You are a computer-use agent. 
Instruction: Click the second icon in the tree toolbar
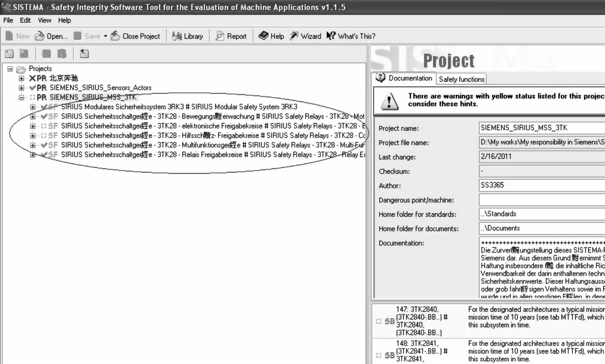click(x=24, y=53)
